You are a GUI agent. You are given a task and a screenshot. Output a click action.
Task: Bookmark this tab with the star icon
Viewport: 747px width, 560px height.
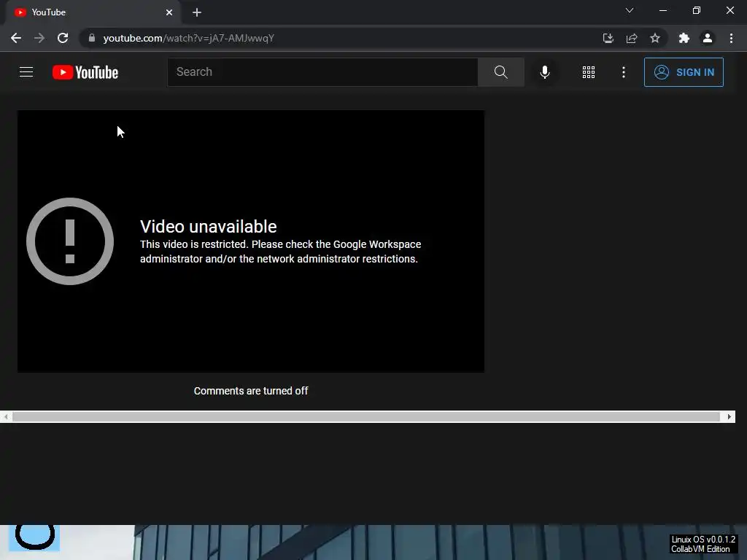pyautogui.click(x=655, y=38)
